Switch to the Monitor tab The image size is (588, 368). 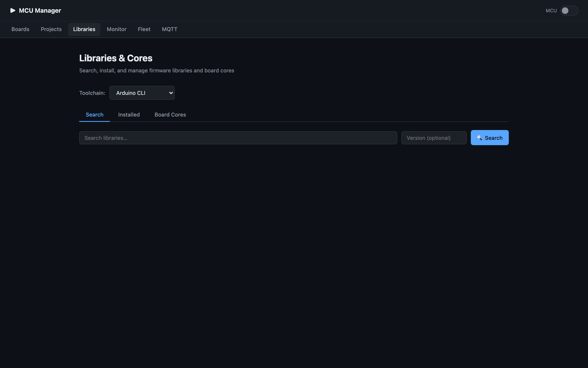pyautogui.click(x=117, y=29)
